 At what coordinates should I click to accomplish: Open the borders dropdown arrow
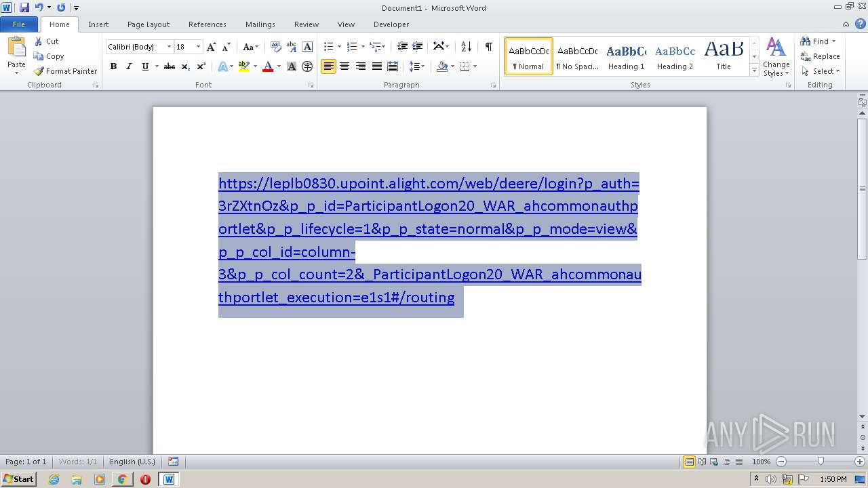475,66
